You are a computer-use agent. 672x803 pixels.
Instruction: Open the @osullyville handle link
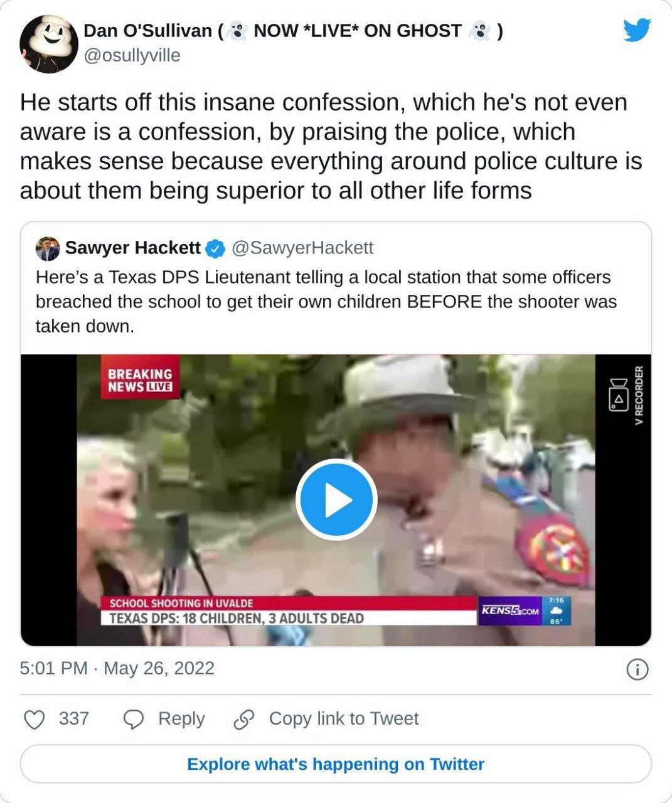[x=132, y=55]
